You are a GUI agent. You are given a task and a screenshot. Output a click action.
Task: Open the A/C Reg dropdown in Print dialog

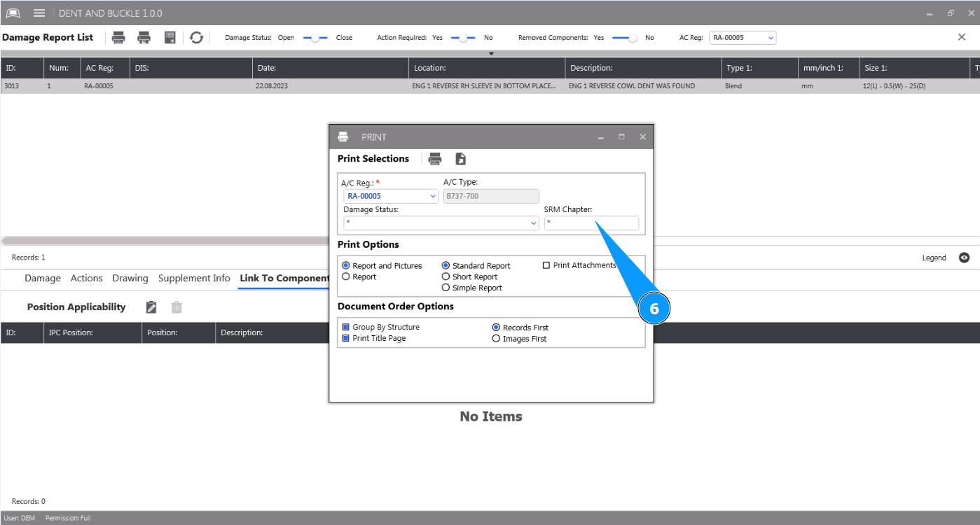[x=391, y=196]
